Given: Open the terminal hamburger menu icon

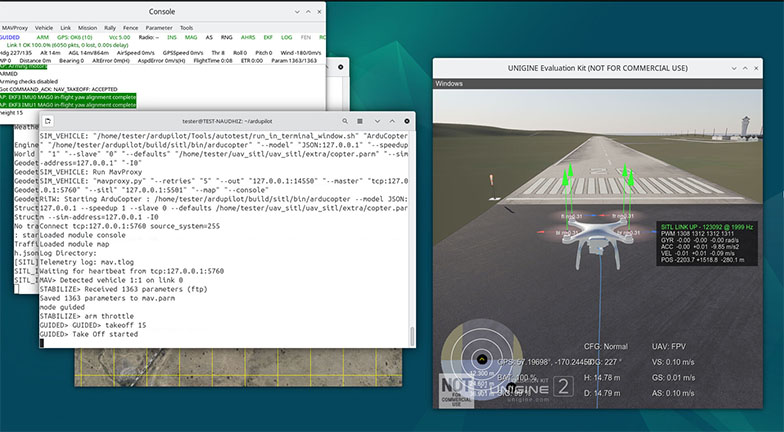Looking at the screenshot, I should [360, 121].
